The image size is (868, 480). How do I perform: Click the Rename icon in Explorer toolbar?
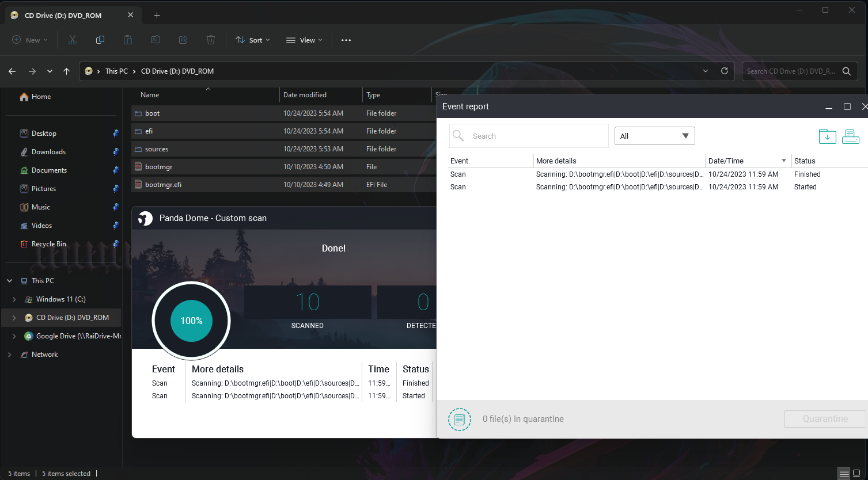156,40
